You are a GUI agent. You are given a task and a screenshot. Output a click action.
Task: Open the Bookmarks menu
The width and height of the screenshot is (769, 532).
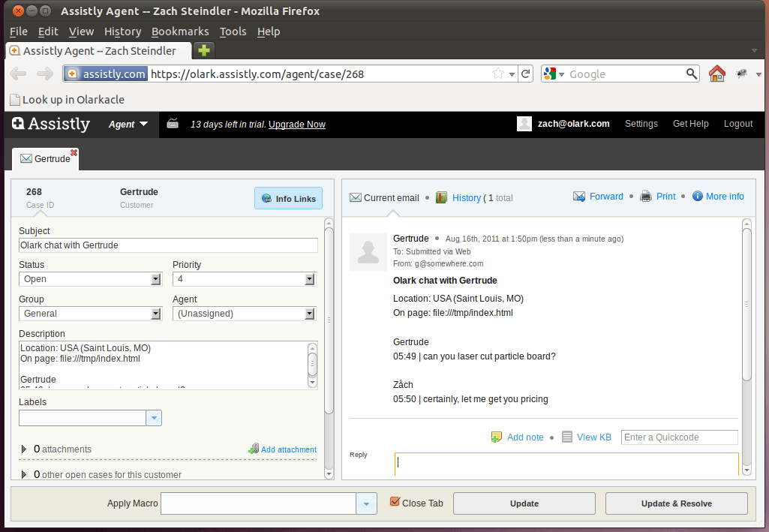pyautogui.click(x=179, y=32)
